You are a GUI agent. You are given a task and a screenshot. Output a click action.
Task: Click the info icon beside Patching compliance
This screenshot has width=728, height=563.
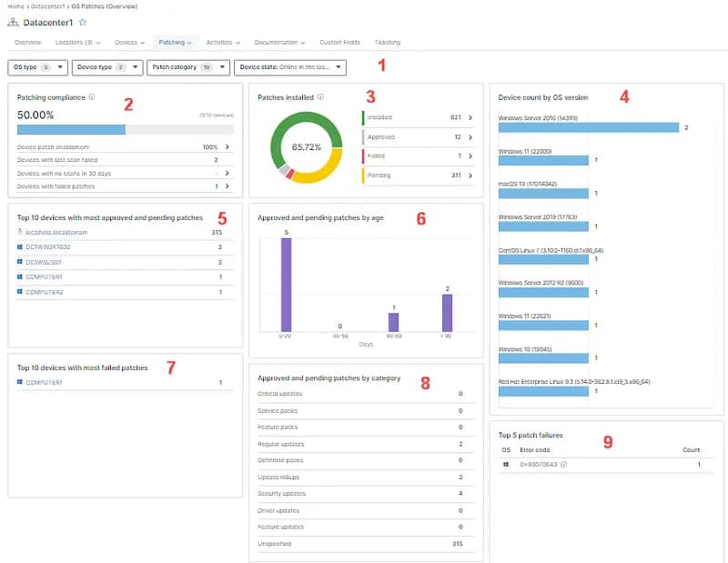(92, 96)
